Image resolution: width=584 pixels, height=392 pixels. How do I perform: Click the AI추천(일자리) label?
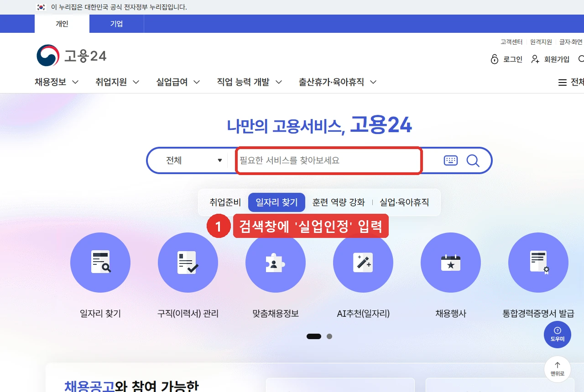click(363, 314)
